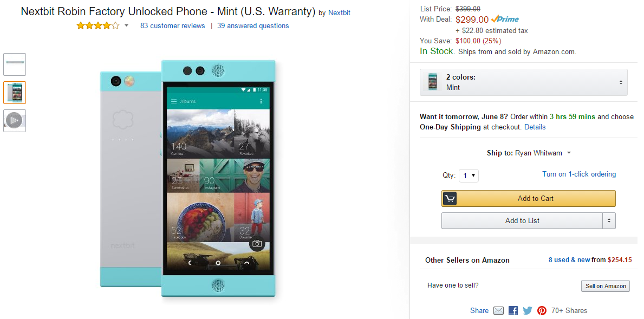Click Details next to One-Day Shipping
This screenshot has height=319, width=644.
point(535,127)
